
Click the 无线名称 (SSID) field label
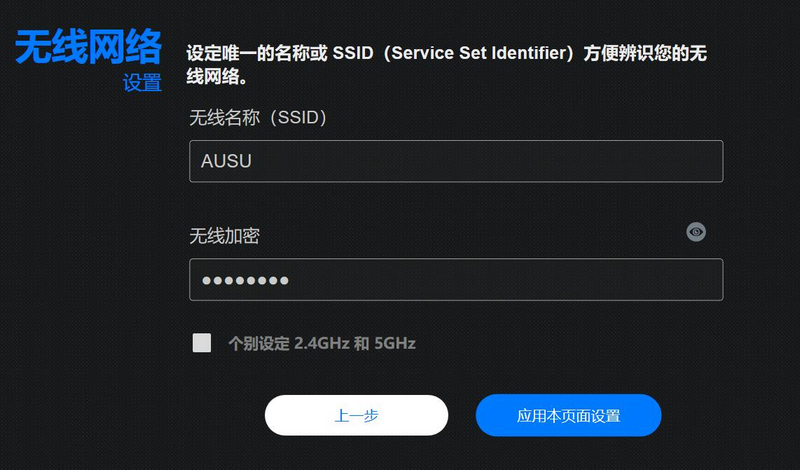[x=258, y=118]
